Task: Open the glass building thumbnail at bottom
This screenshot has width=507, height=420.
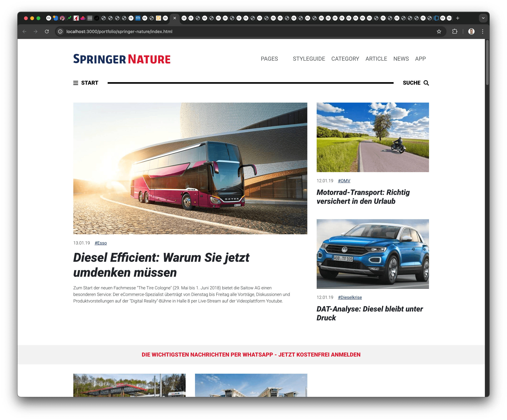Action: [x=251, y=385]
